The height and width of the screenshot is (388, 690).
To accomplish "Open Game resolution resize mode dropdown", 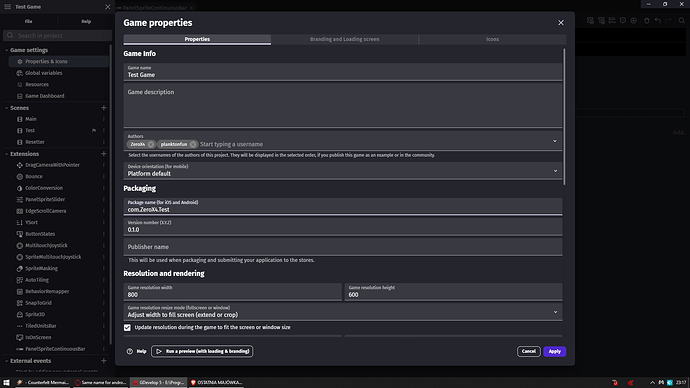I will (x=343, y=312).
